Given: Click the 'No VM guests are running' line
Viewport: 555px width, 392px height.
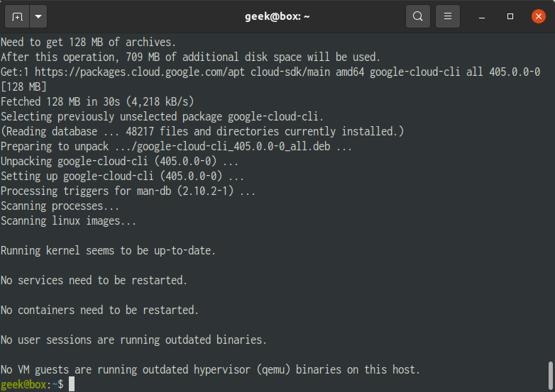Looking at the screenshot, I should [x=210, y=370].
